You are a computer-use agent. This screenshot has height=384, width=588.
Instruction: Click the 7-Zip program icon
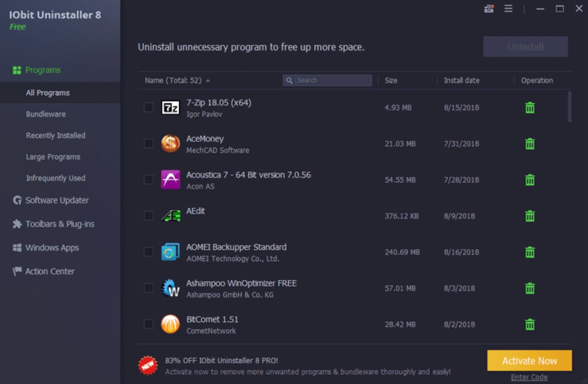[x=171, y=107]
